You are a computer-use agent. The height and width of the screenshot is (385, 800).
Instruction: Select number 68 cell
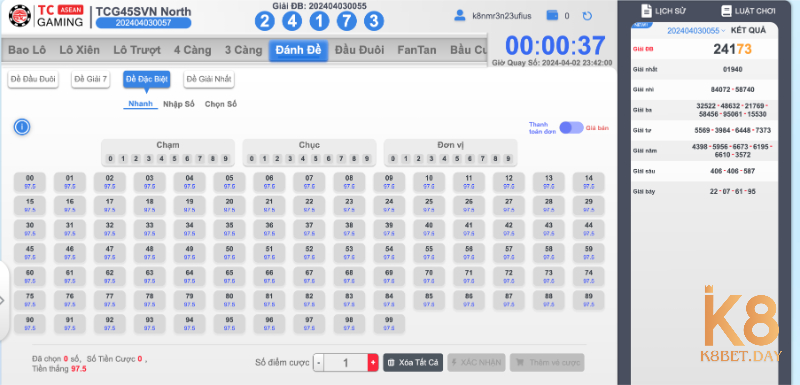[x=349, y=276]
